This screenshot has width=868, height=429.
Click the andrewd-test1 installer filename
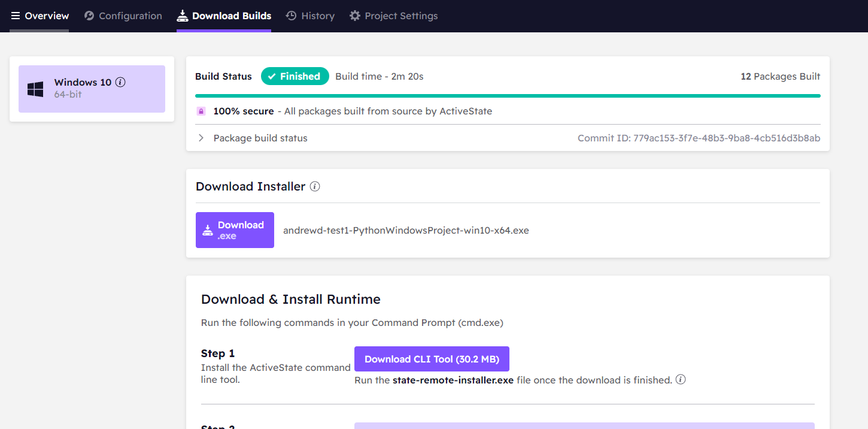pyautogui.click(x=406, y=230)
